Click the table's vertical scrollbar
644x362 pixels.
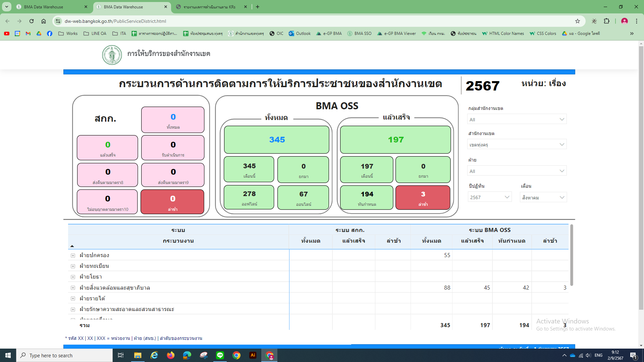(571, 255)
